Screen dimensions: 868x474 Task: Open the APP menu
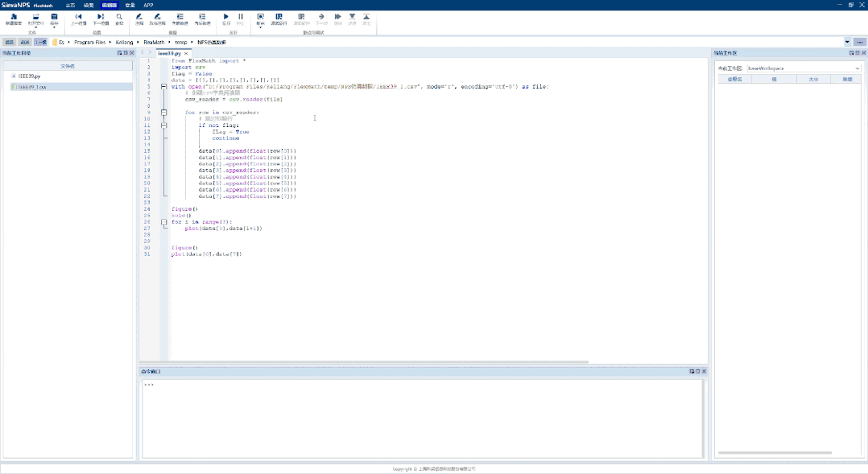click(148, 5)
